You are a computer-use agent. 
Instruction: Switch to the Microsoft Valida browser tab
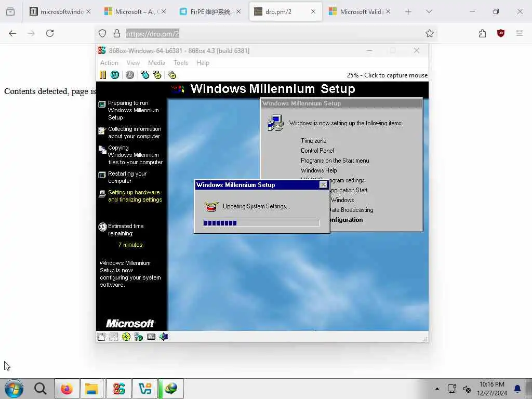pyautogui.click(x=360, y=11)
